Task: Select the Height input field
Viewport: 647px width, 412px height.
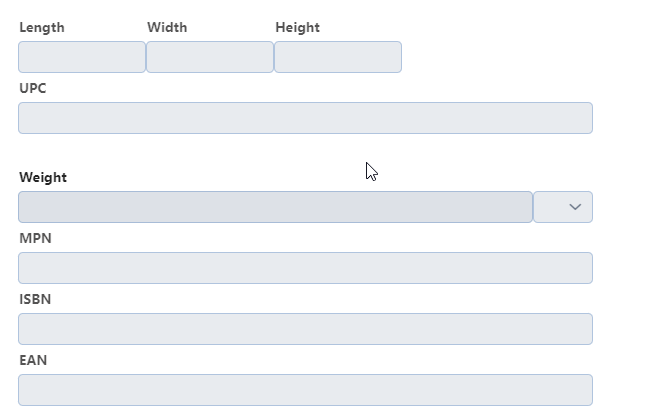Action: pyautogui.click(x=338, y=57)
